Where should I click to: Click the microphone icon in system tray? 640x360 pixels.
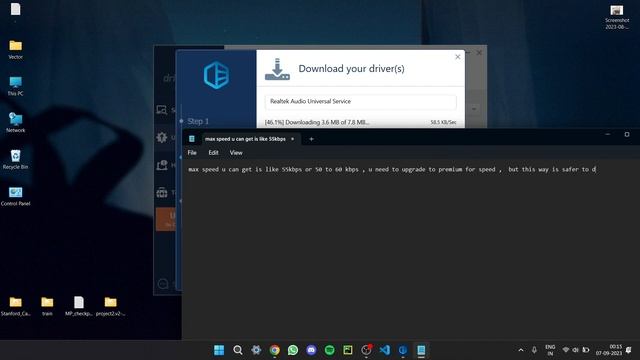point(534,350)
